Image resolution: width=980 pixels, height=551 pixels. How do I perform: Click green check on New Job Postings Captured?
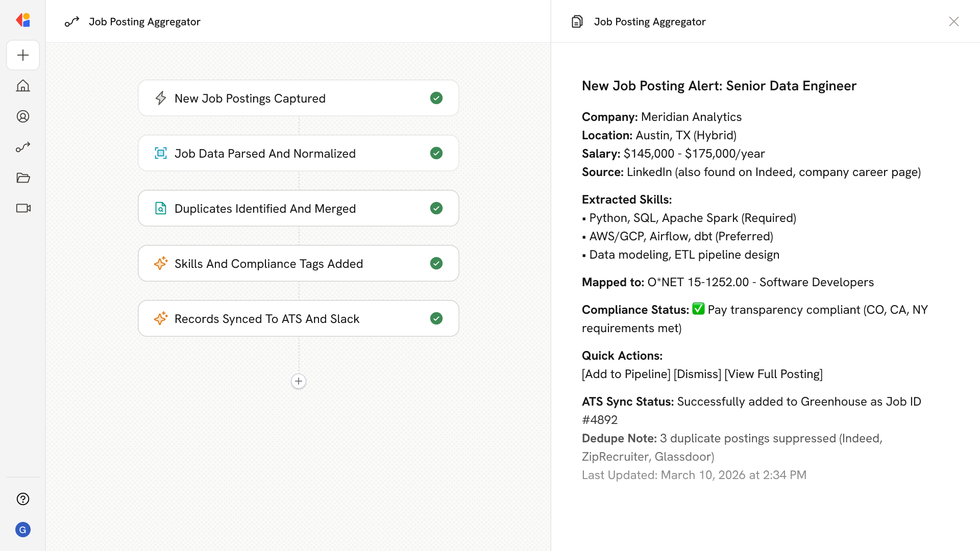[436, 98]
